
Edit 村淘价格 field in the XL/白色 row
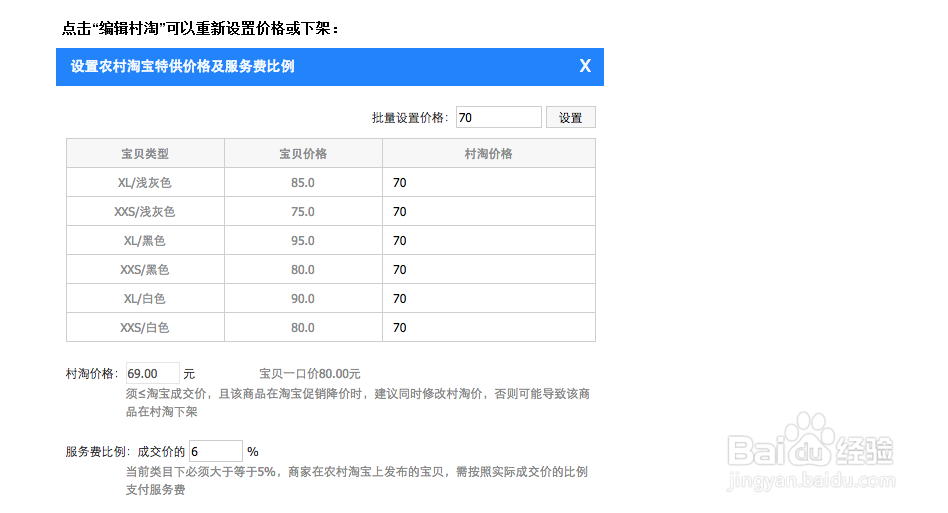pos(489,298)
